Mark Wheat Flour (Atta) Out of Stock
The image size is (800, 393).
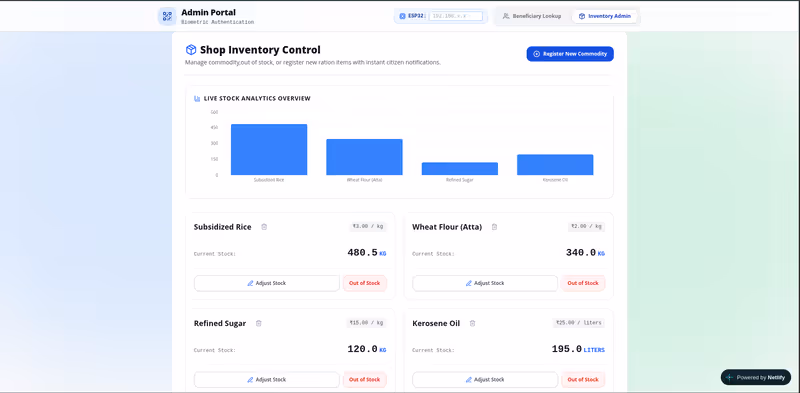click(x=583, y=283)
